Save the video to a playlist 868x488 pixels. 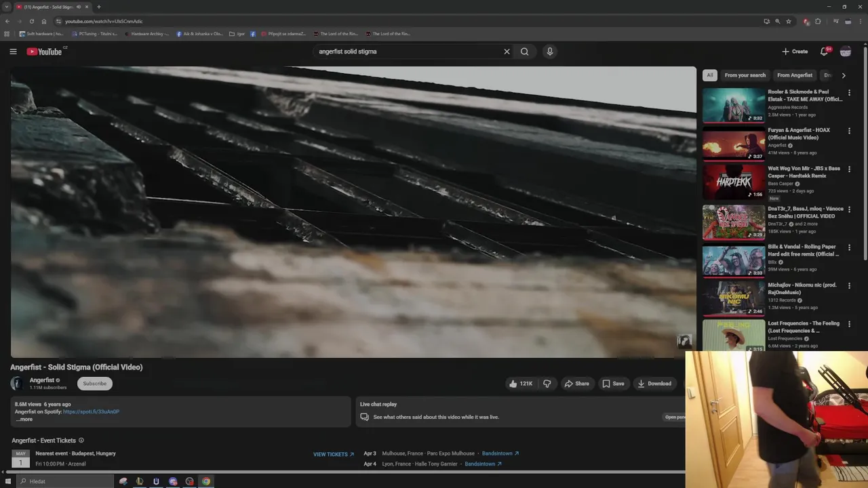(x=613, y=384)
